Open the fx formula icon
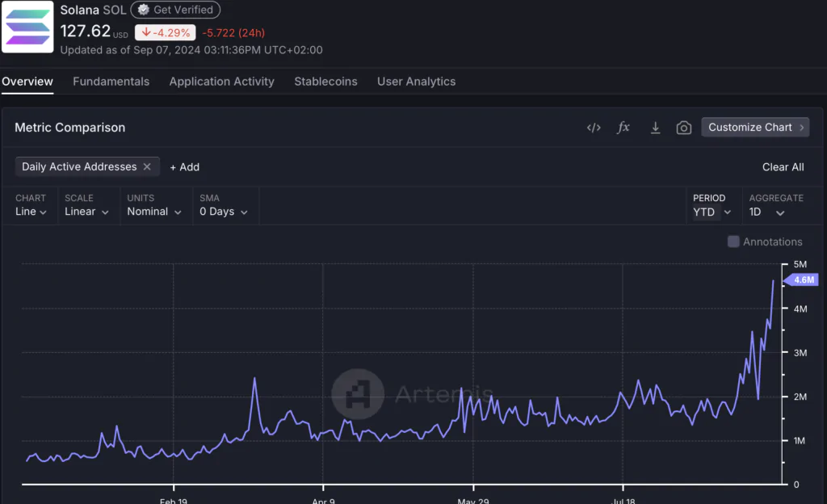Viewport: 827px width, 504px height. (623, 127)
